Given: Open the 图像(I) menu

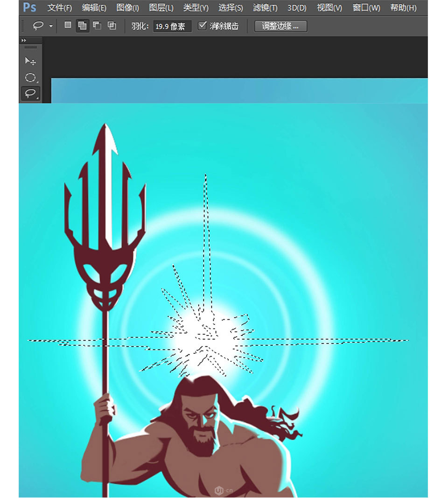Looking at the screenshot, I should click(x=128, y=7).
